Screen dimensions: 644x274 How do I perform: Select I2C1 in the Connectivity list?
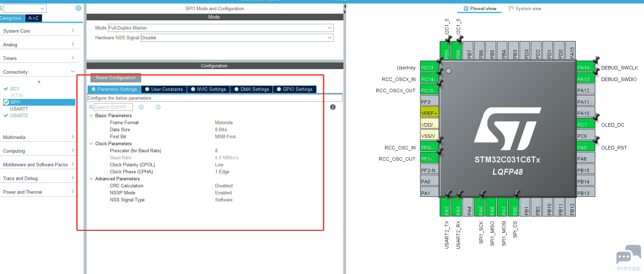(x=14, y=89)
